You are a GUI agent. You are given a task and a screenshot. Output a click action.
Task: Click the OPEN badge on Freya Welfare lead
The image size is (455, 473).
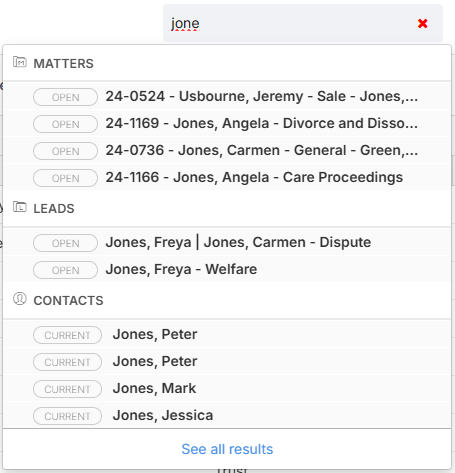coord(65,270)
